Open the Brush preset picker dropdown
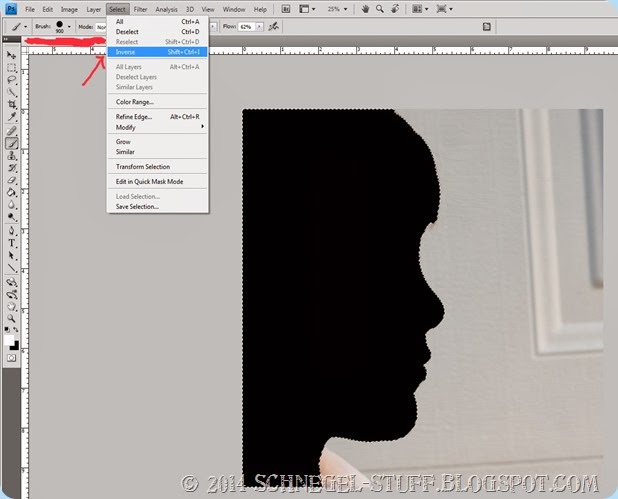 point(69,26)
